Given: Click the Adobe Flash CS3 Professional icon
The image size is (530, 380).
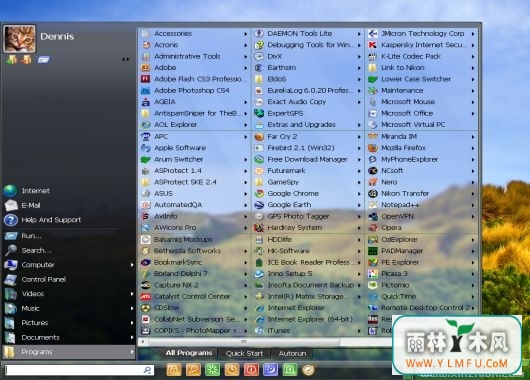Looking at the screenshot, I should [x=145, y=79].
